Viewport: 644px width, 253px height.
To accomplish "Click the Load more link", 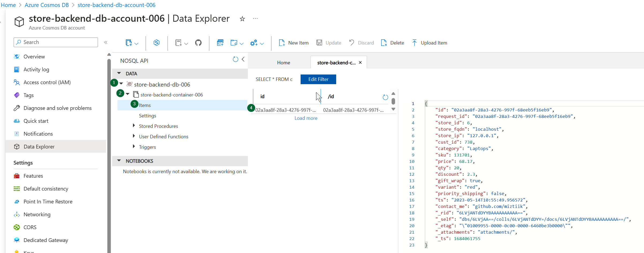I will 306,118.
